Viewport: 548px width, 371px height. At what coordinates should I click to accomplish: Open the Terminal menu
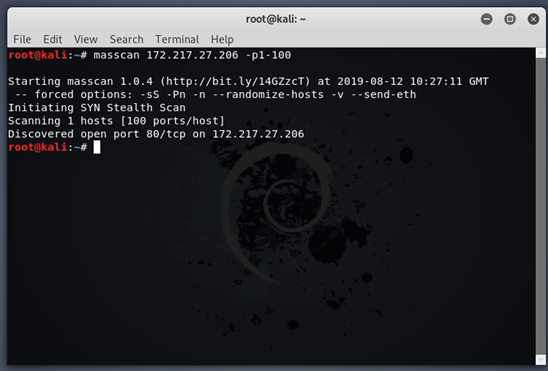(177, 39)
